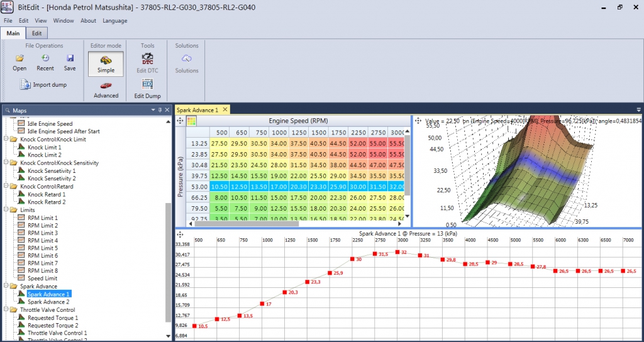This screenshot has width=644, height=342.
Task: Open Knock Limit 1 map
Action: [45, 147]
